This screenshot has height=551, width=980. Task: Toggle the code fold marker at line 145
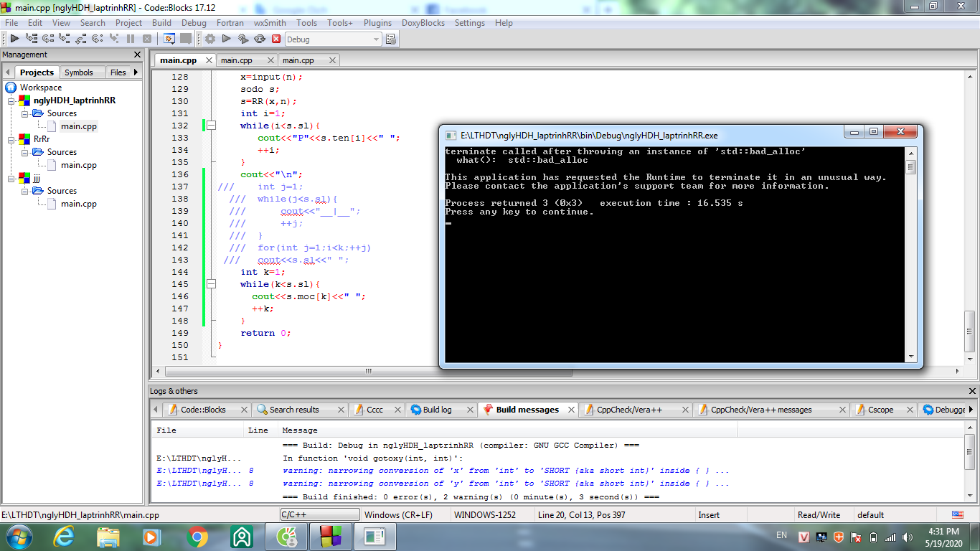tap(211, 284)
